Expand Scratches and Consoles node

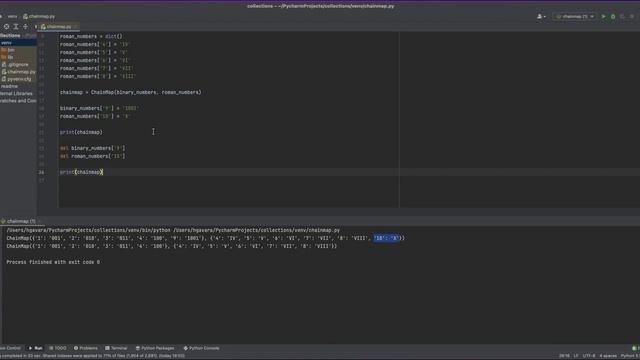[x=18, y=101]
